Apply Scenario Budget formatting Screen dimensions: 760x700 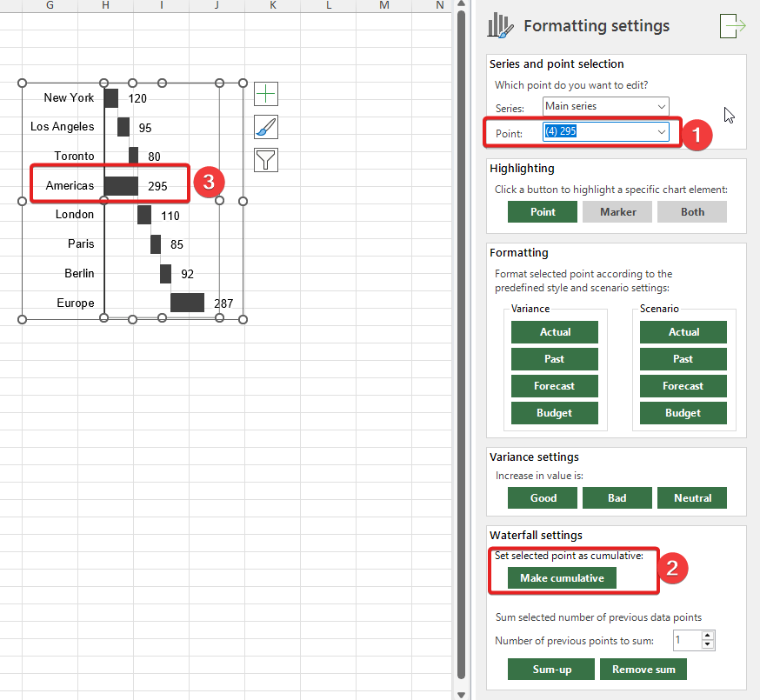(x=683, y=413)
